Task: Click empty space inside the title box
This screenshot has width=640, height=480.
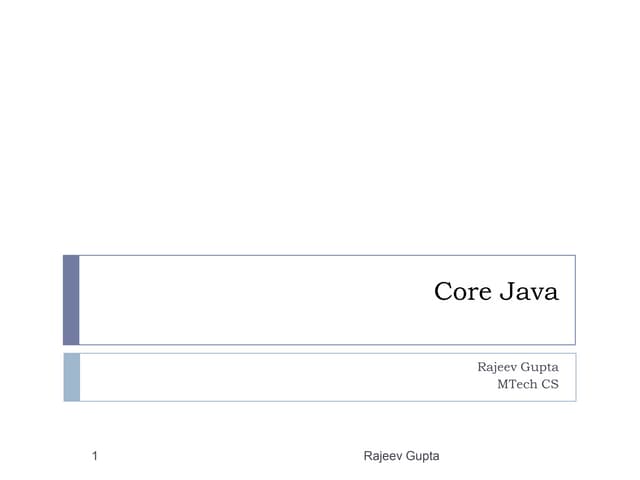Action: coord(250,300)
